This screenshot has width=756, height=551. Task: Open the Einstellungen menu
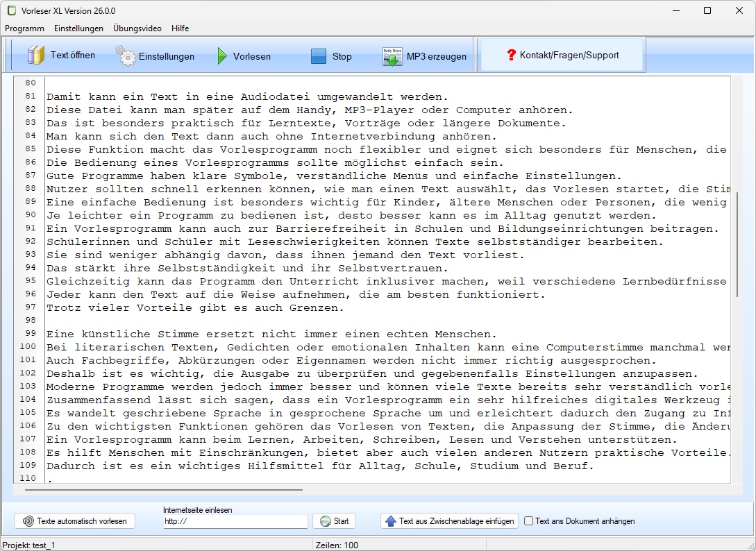click(78, 28)
